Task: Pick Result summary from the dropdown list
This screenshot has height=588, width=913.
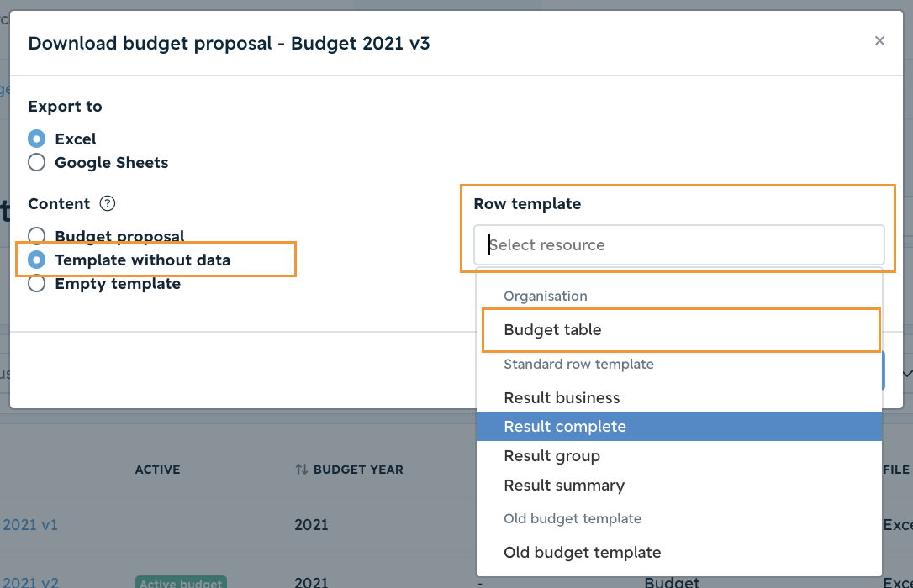Action: pos(679,485)
